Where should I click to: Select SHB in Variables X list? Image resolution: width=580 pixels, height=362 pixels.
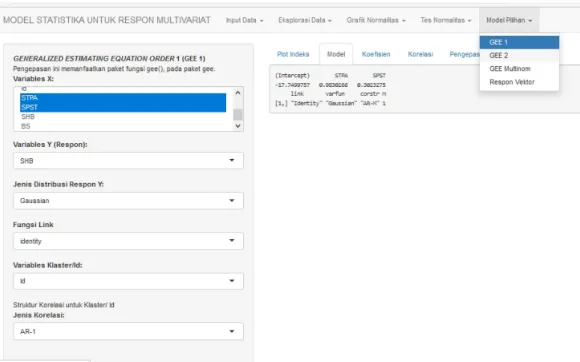[123, 117]
